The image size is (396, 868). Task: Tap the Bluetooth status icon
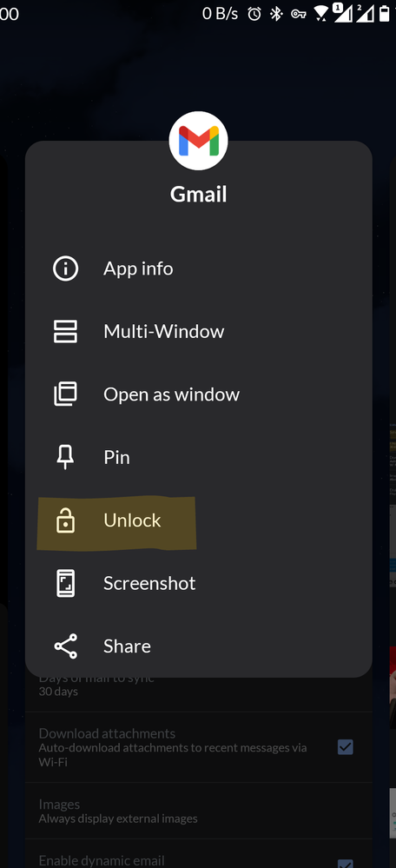click(276, 14)
